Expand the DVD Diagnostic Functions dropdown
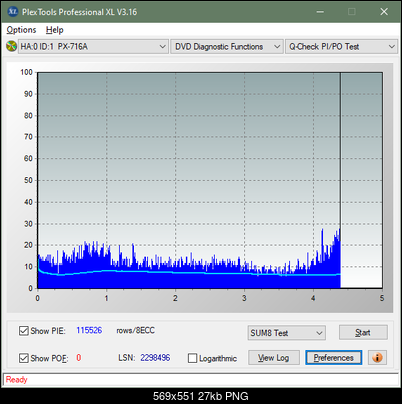Screen dimensions: 402x404 [227, 46]
